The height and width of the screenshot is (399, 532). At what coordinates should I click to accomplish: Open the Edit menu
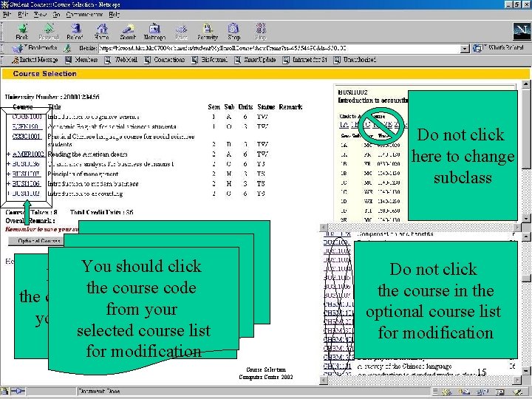pyautogui.click(x=23, y=15)
